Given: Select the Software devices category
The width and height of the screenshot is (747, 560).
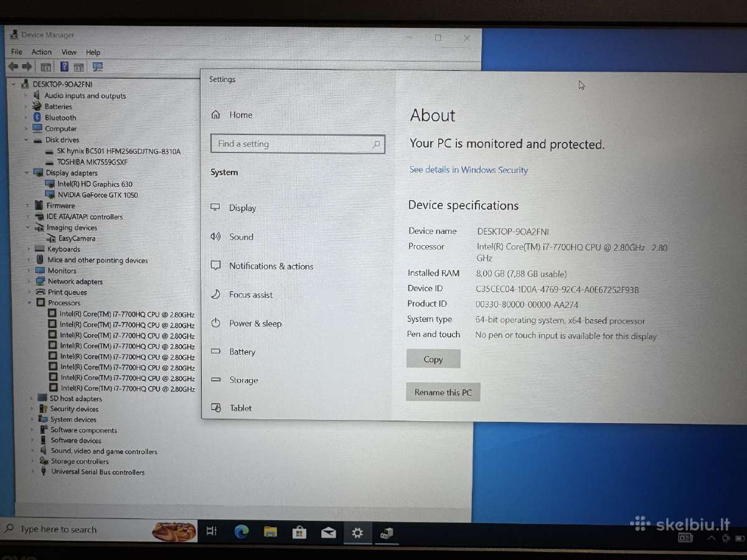Looking at the screenshot, I should 76,441.
